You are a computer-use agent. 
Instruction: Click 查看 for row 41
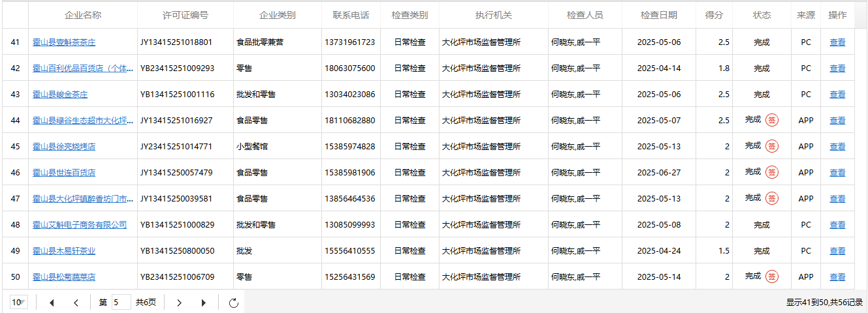(x=837, y=42)
